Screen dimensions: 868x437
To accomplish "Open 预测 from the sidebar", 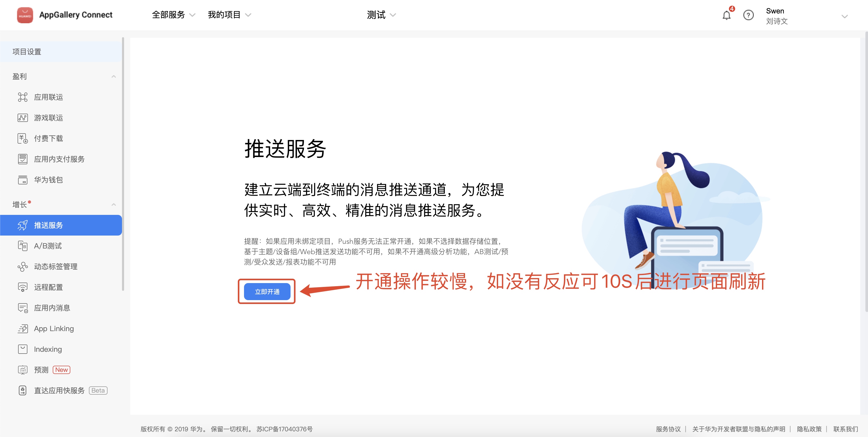I will (61, 370).
